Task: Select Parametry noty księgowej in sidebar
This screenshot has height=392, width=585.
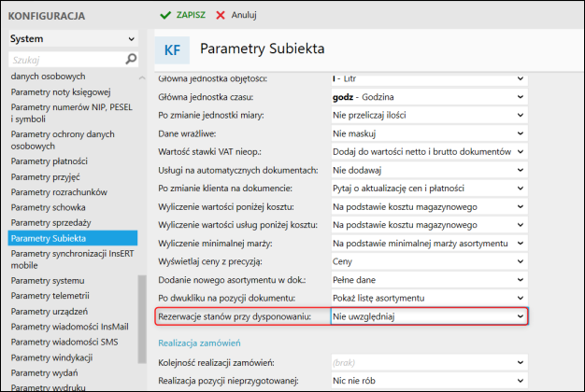Action: [x=61, y=92]
